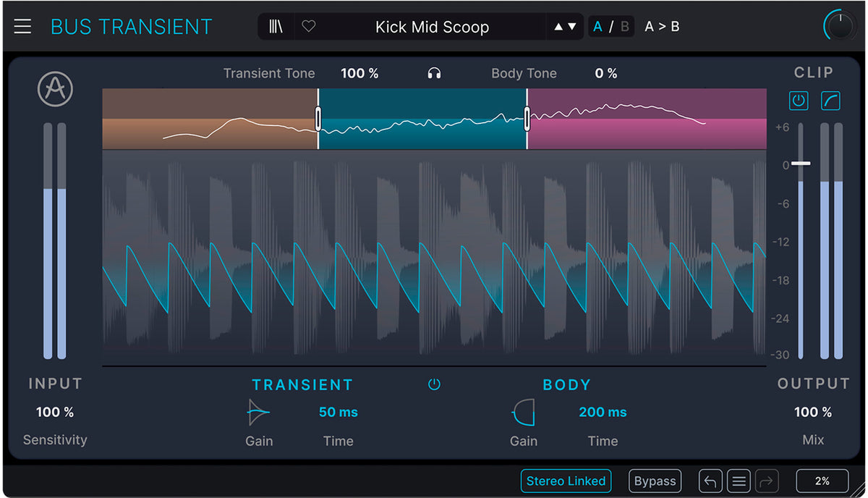Select the high (pink) frequency band
The width and height of the screenshot is (868, 498).
(x=647, y=119)
